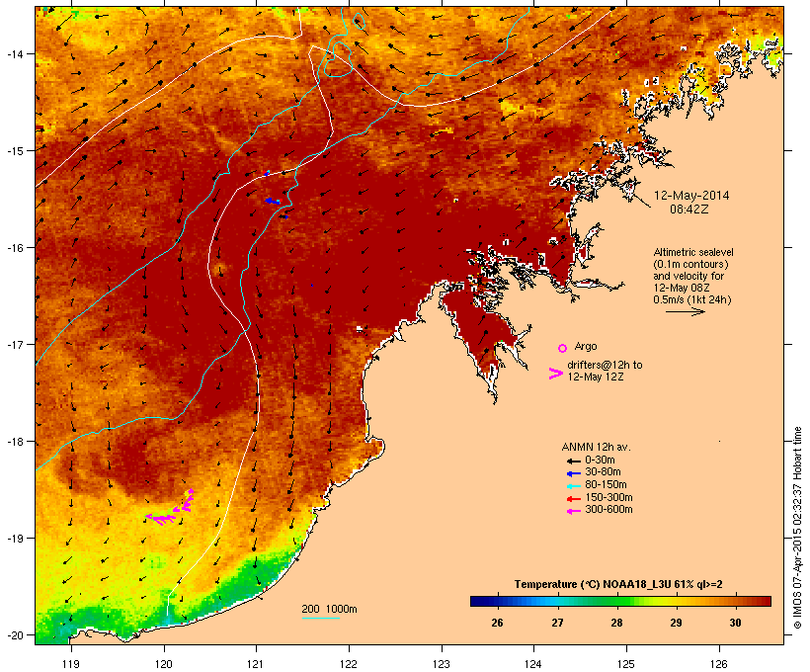Click the cyan 80-150m legend arrow
Screen dimensions: 810x672
[x=573, y=486]
